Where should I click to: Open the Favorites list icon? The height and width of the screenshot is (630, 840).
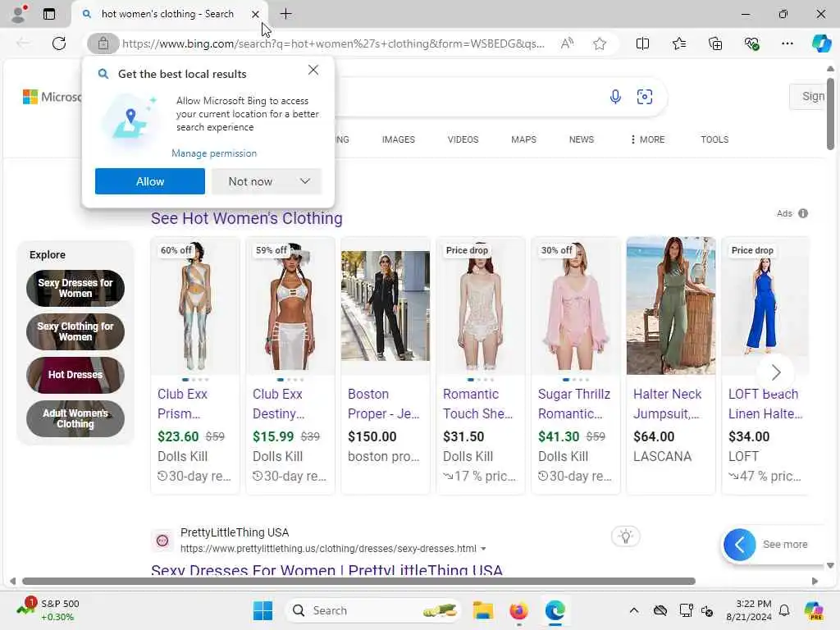tap(678, 43)
